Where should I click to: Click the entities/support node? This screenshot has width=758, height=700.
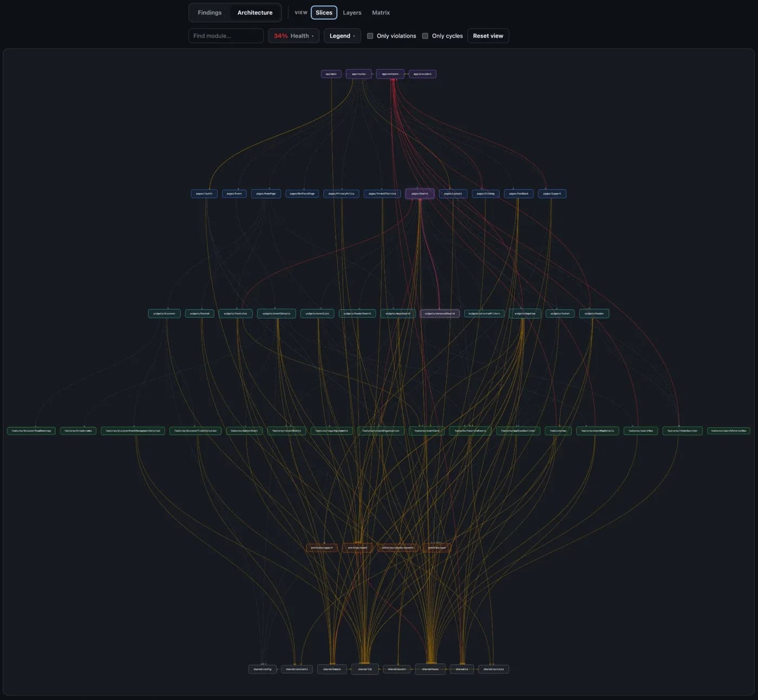(x=322, y=548)
